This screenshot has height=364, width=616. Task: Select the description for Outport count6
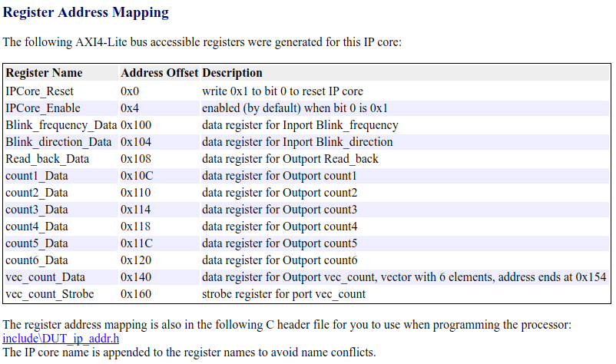[280, 260]
